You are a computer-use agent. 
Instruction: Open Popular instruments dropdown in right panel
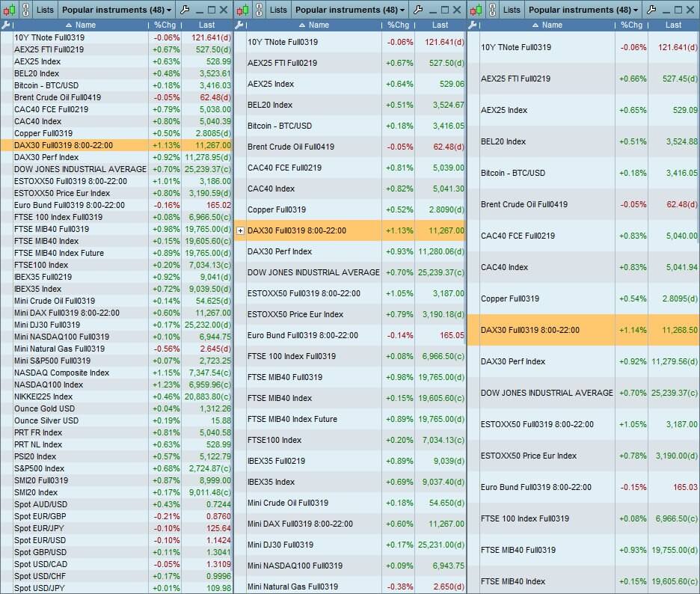point(583,10)
